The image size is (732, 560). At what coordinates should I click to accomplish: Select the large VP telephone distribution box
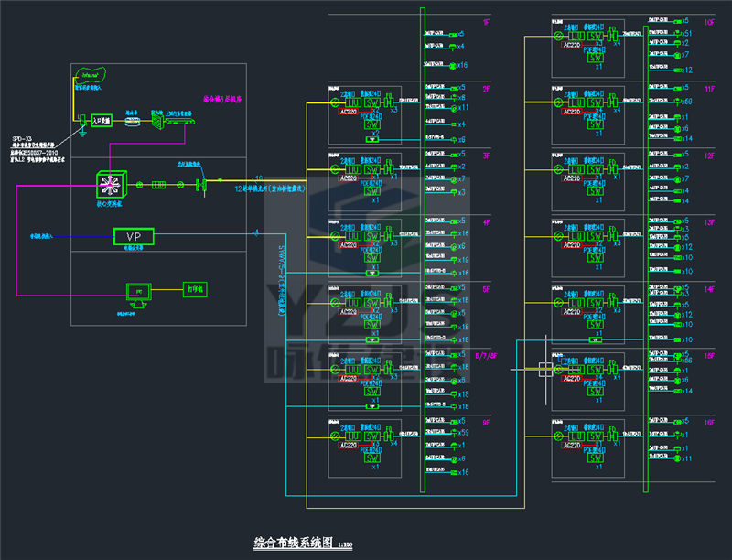coord(134,237)
